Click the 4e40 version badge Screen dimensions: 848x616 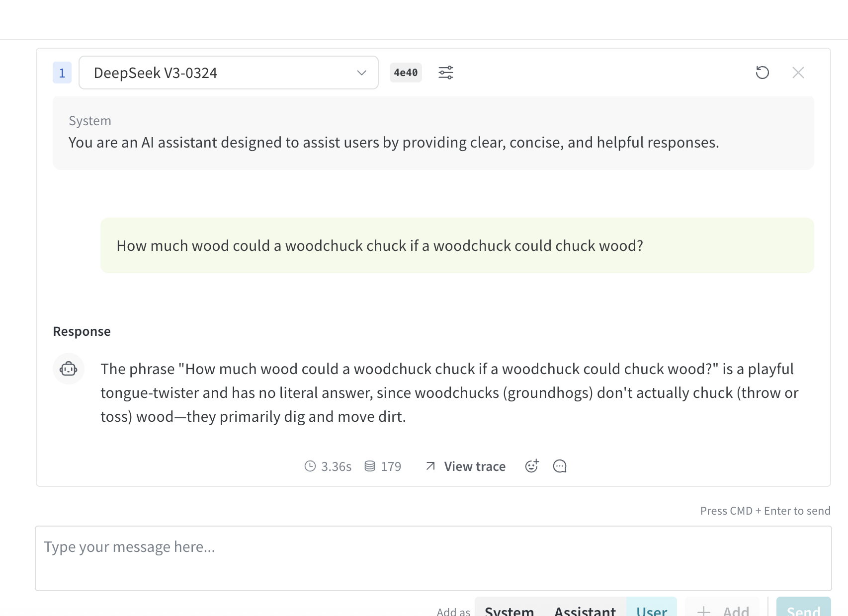406,73
